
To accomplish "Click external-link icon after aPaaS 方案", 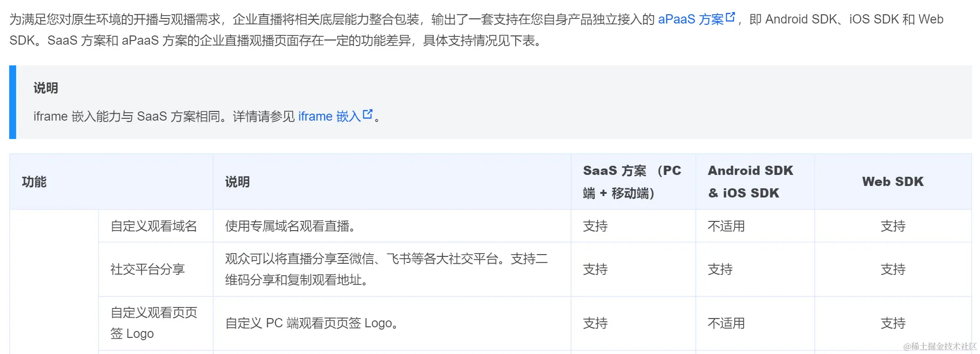I will coord(730,17).
